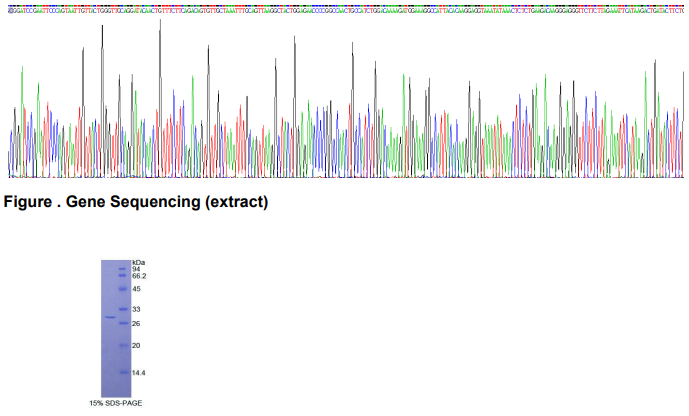Viewport: 689px width, 416px height.
Task: Select the 45 kDa marker label
Action: tap(136, 289)
